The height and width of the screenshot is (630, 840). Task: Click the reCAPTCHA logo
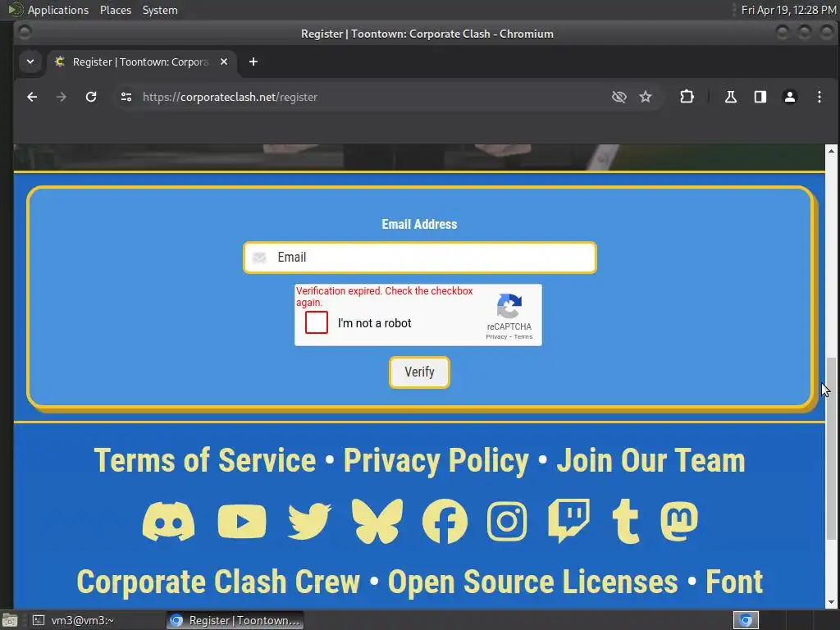tap(509, 306)
